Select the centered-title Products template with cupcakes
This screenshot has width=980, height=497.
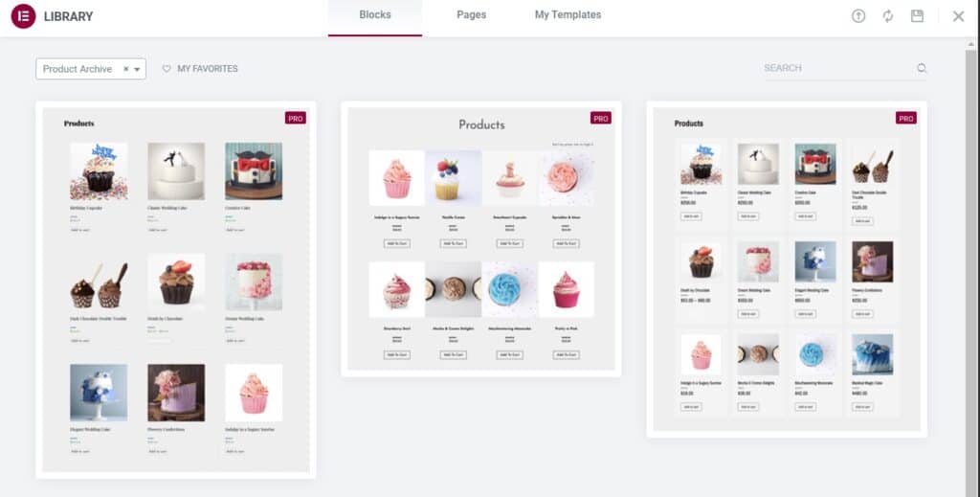(481, 238)
